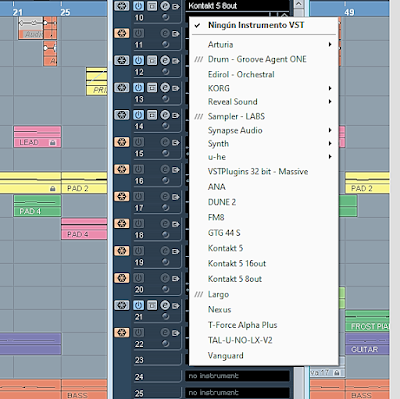Screen dimensions: 400x399
Task: Choose Sampler - LABS from the list
Action: (236, 116)
